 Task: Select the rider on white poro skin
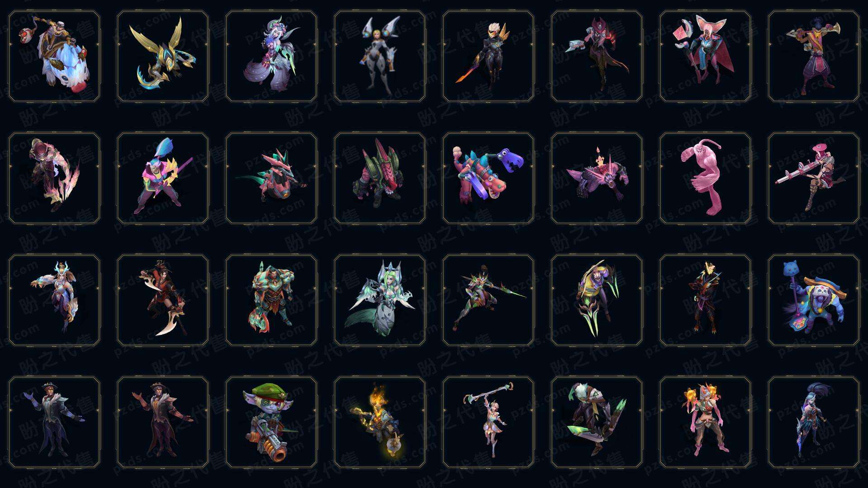tap(54, 56)
